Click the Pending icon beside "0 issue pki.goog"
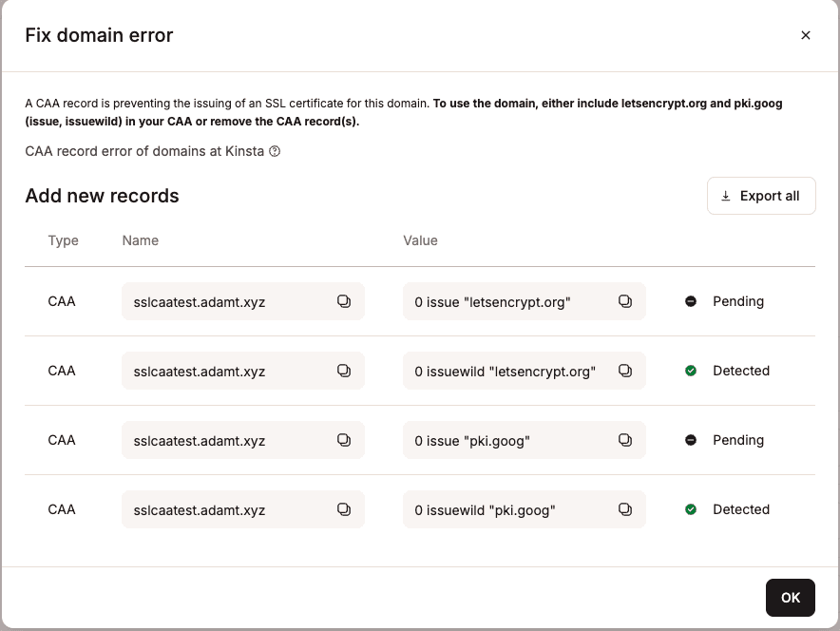The width and height of the screenshot is (840, 631). [691, 440]
